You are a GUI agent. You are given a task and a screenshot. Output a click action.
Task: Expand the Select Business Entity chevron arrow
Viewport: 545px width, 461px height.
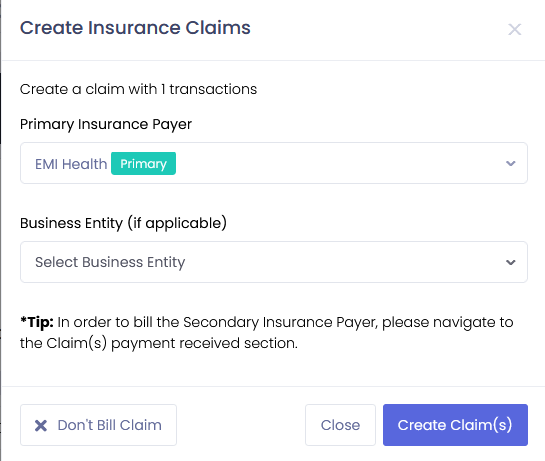(x=510, y=262)
